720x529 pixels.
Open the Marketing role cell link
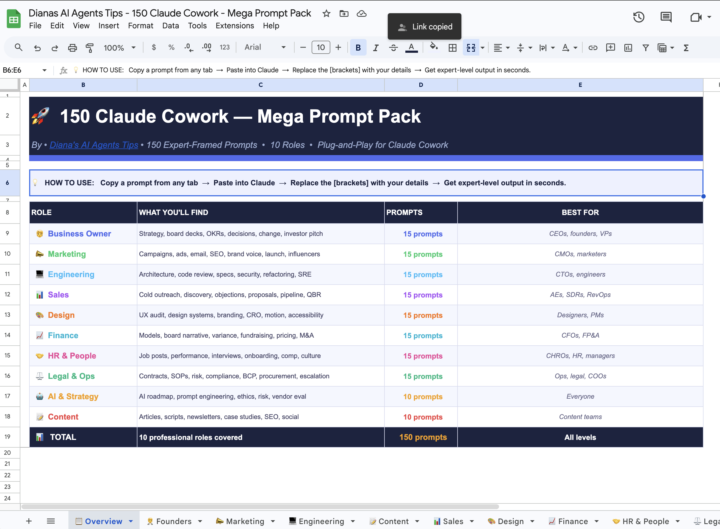coord(67,254)
